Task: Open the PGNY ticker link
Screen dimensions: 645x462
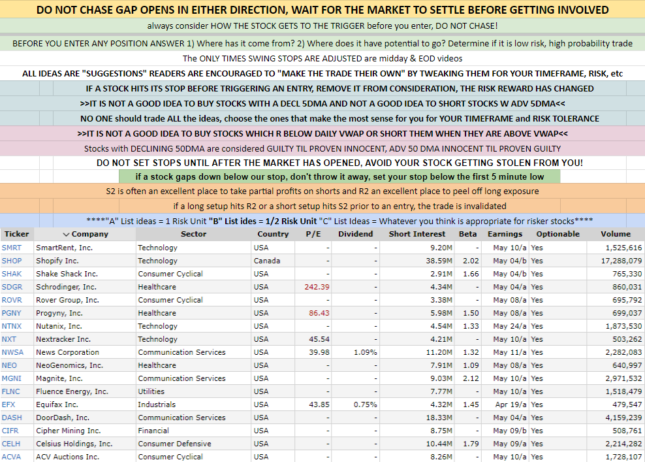Action: pyautogui.click(x=12, y=313)
